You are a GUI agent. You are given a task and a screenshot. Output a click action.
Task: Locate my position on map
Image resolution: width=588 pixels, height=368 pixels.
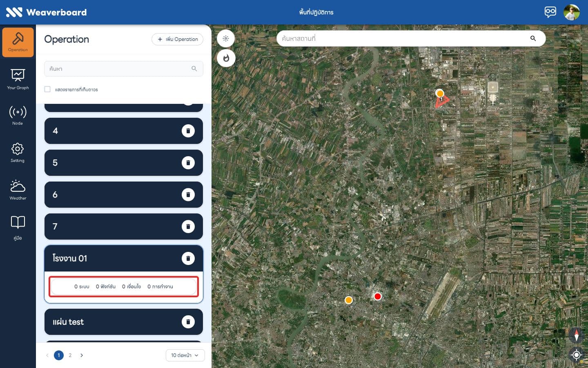[x=576, y=355]
